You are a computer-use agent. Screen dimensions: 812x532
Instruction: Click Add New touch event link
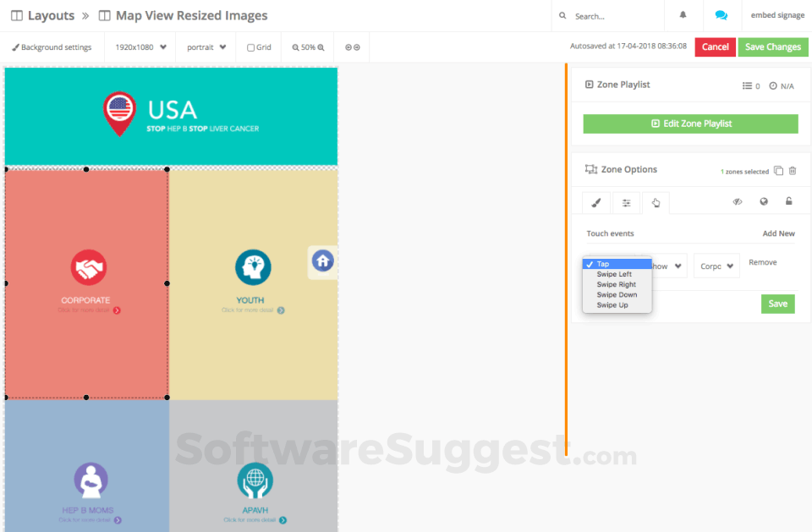click(x=778, y=233)
